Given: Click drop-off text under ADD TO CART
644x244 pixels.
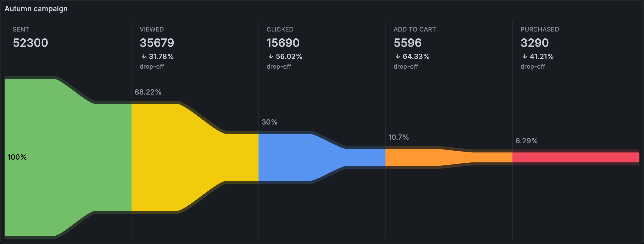Looking at the screenshot, I should coord(406,67).
